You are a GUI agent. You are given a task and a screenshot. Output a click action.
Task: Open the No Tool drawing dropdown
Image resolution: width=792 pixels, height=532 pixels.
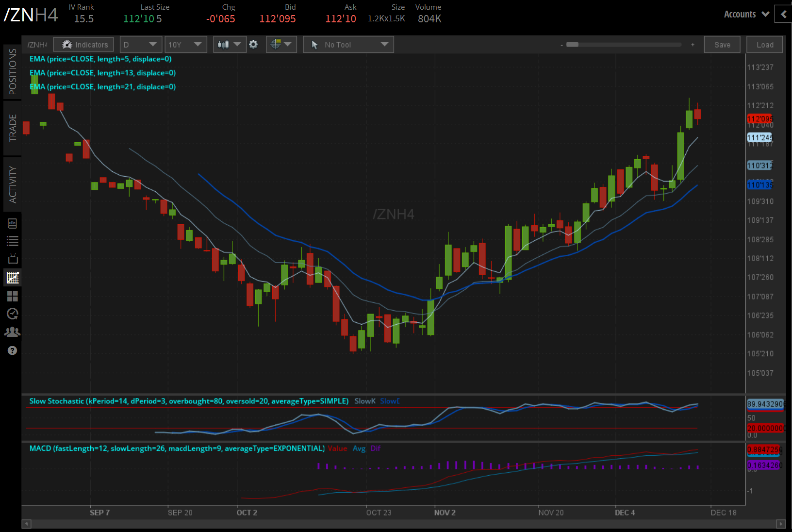point(348,45)
